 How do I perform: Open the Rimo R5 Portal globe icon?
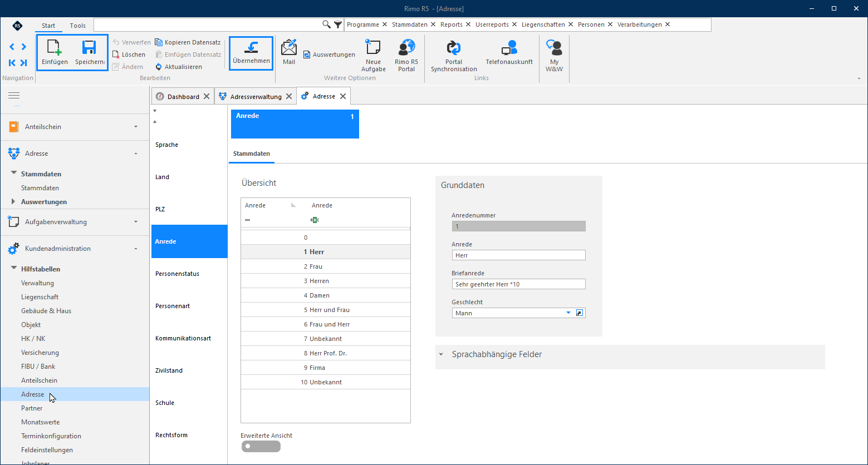click(x=406, y=47)
